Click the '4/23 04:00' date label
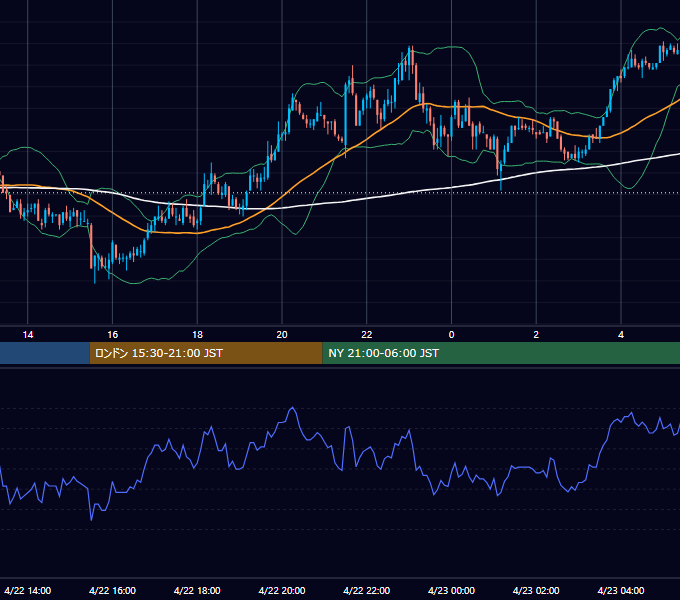The height and width of the screenshot is (600, 680). coord(621,590)
